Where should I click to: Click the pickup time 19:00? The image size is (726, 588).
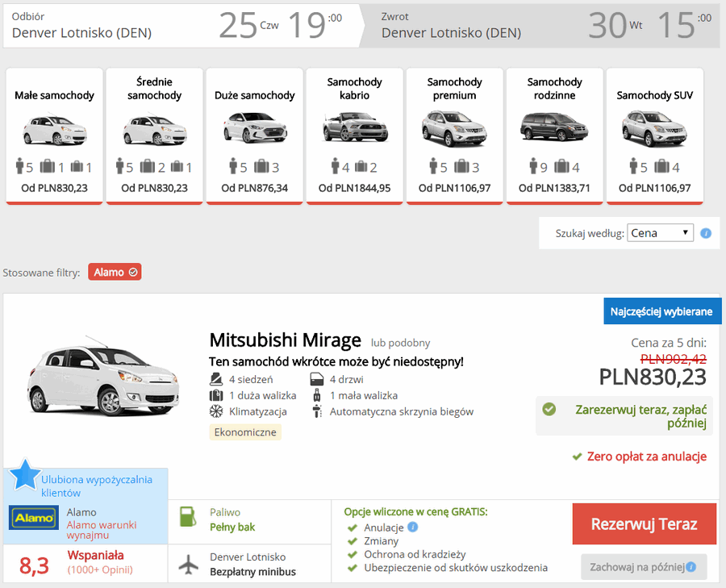coord(315,26)
